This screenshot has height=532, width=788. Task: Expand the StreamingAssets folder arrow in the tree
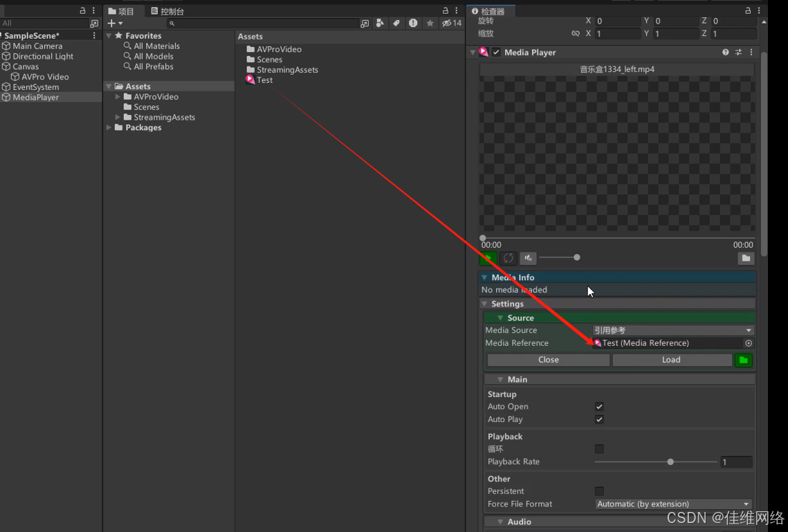(x=118, y=117)
